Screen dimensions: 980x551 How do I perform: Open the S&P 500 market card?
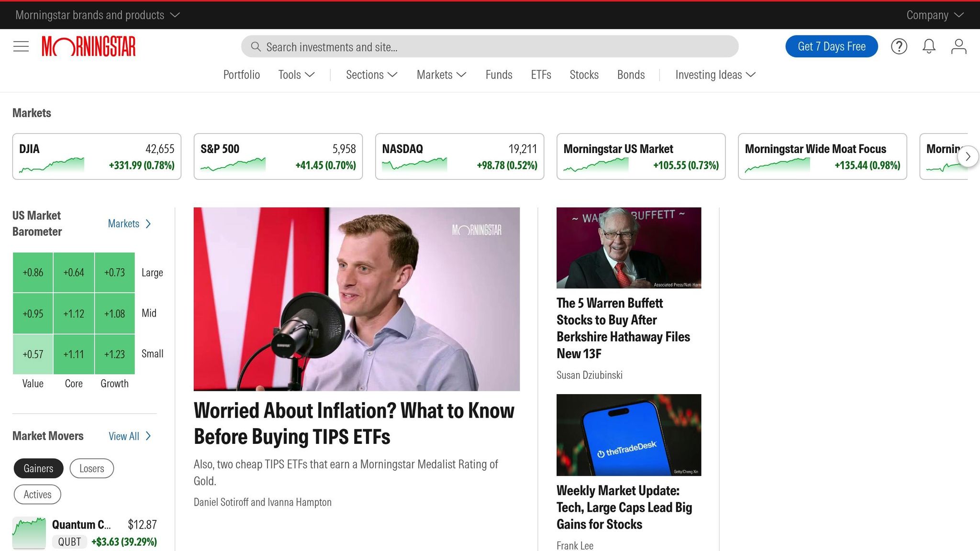(x=278, y=156)
